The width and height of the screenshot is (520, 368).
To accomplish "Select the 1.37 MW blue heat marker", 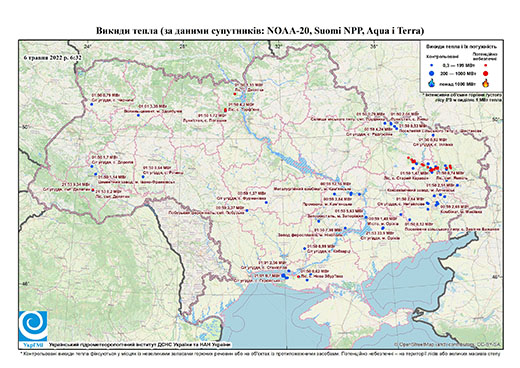I will (266, 202).
